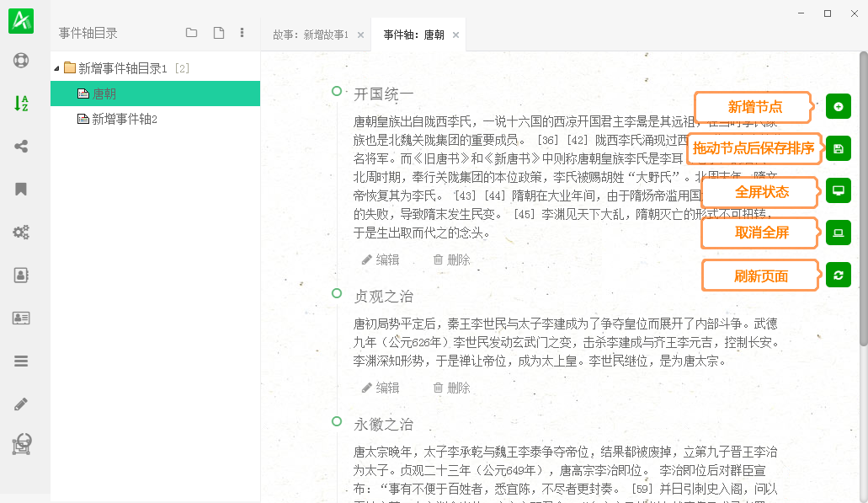The image size is (868, 503).
Task: Switch to the 故事: 新增故事1 tab
Action: [311, 35]
